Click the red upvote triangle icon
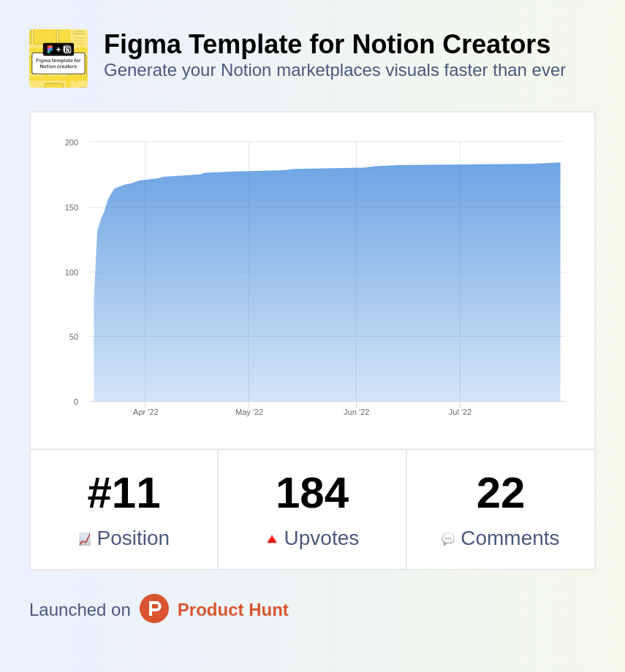Viewport: 625px width, 672px height. click(271, 539)
